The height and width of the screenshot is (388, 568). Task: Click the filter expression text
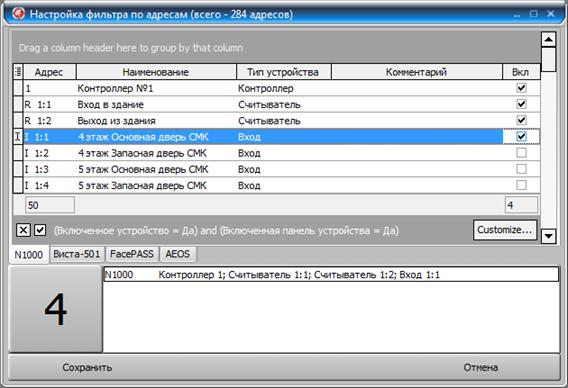tap(226, 230)
